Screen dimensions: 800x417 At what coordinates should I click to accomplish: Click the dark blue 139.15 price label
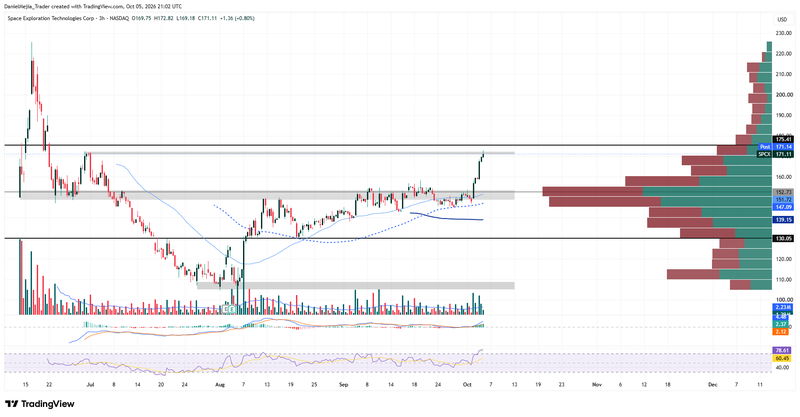pyautogui.click(x=783, y=219)
